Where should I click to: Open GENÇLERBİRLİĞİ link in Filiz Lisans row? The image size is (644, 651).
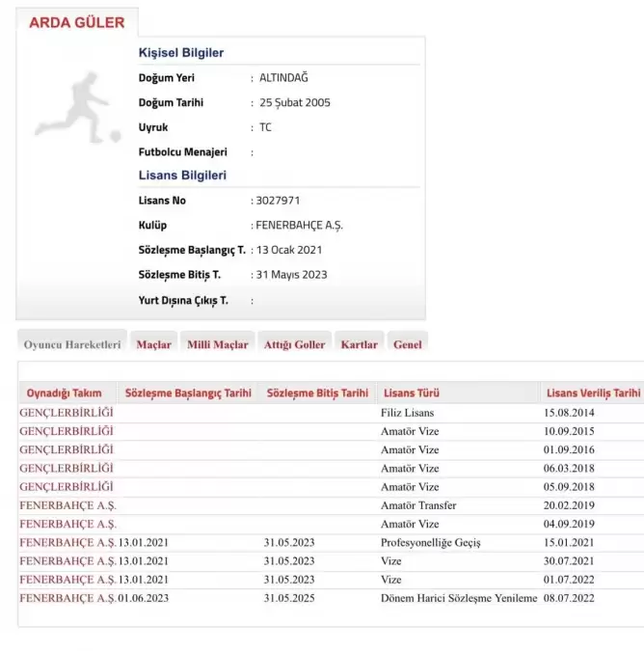67,412
